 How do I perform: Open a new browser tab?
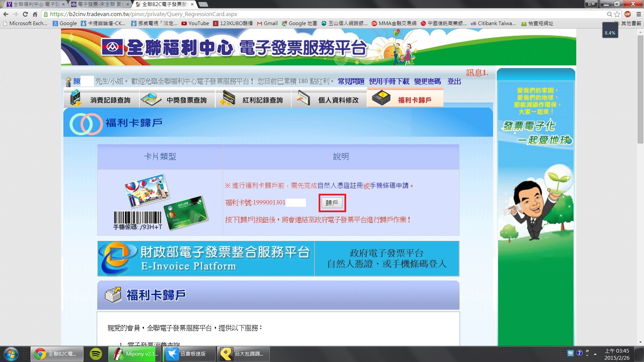tap(203, 4)
